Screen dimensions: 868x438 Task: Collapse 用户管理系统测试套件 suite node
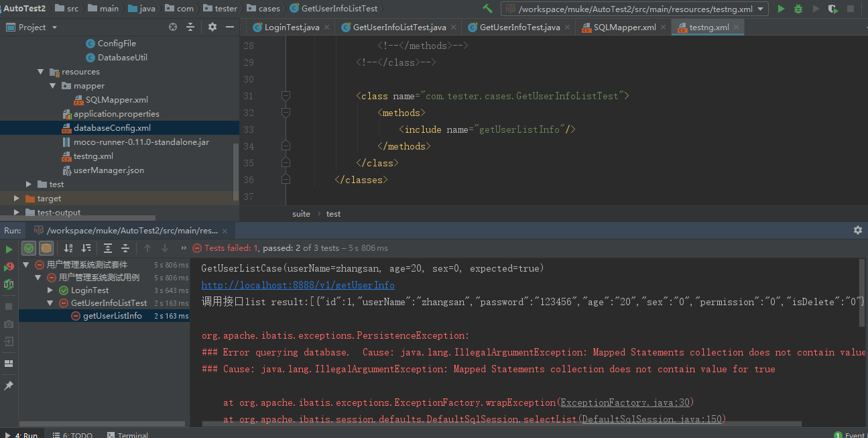tap(26, 265)
